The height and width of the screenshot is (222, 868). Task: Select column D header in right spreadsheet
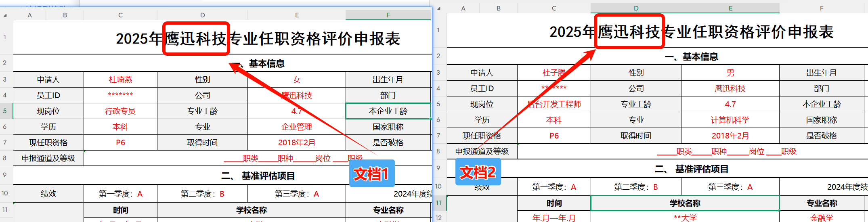coord(636,8)
